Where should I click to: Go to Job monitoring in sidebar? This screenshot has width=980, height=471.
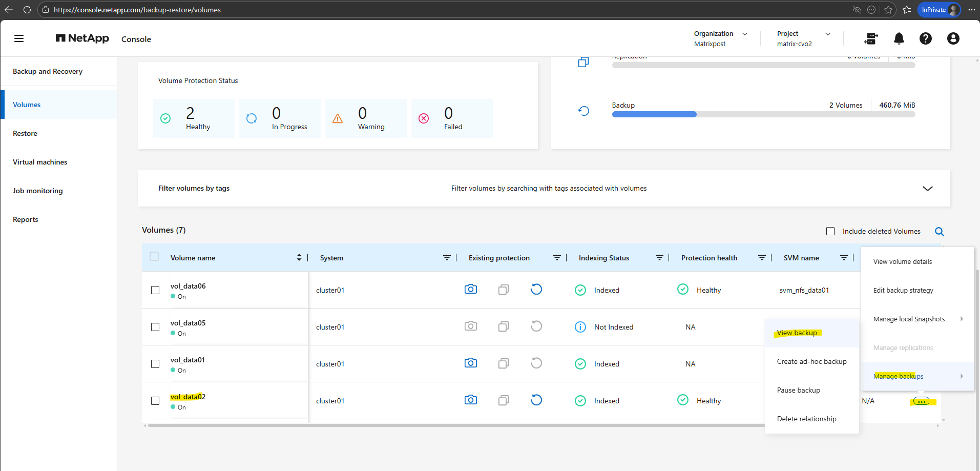(38, 191)
